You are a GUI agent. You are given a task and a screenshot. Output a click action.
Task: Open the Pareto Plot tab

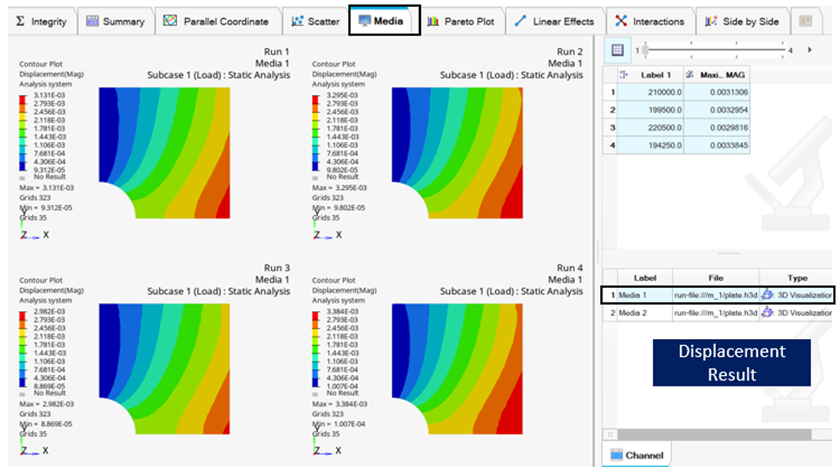coord(461,21)
